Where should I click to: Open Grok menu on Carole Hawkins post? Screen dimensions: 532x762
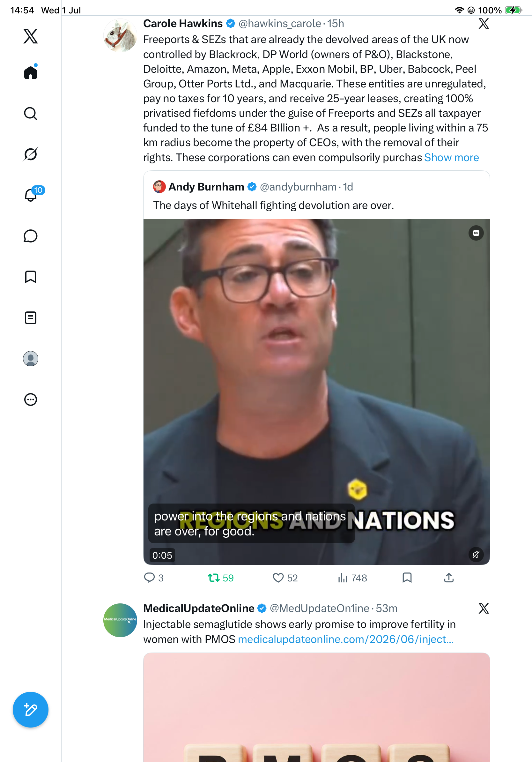point(484,24)
